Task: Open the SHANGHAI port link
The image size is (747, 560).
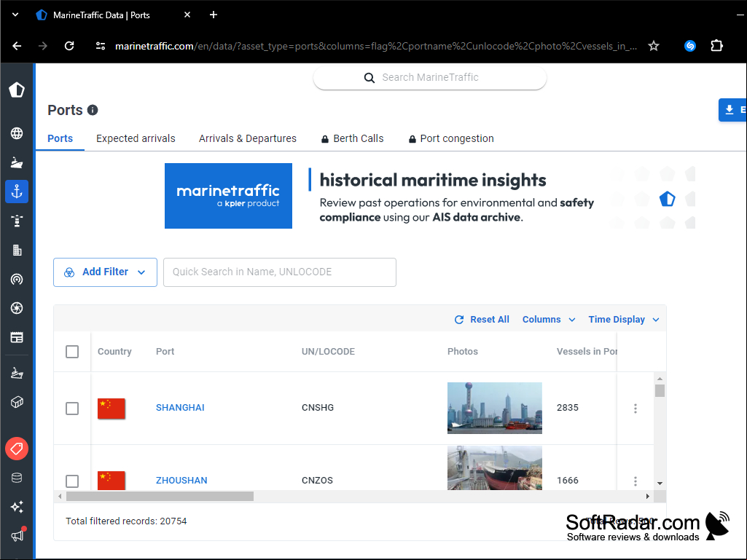Action: [x=180, y=408]
